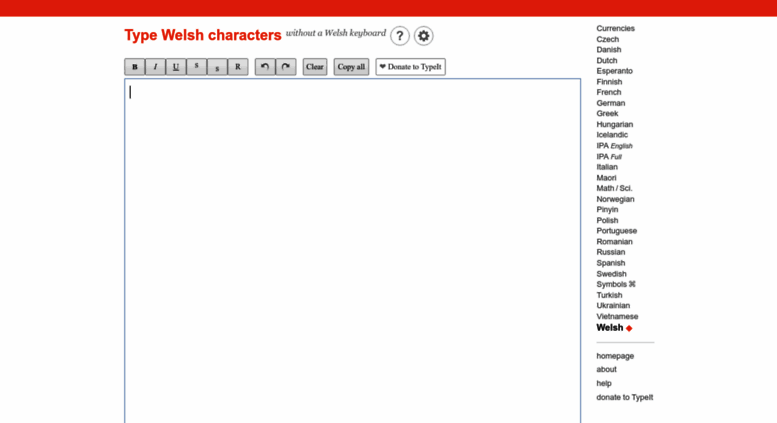Click Donate to TypeIt button
Screen dimensions: 777x423
coord(410,67)
